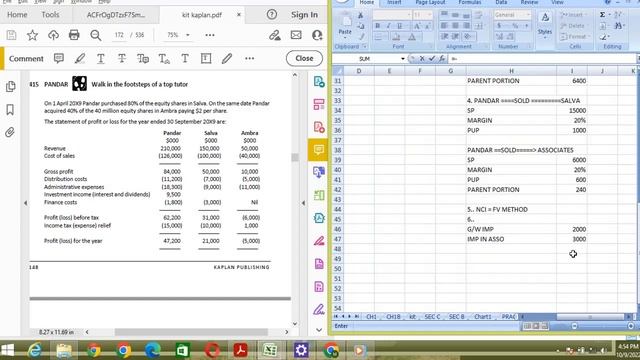Select the underline text tool
Image resolution: width=640 pixels, height=360 pixels.
click(100, 58)
